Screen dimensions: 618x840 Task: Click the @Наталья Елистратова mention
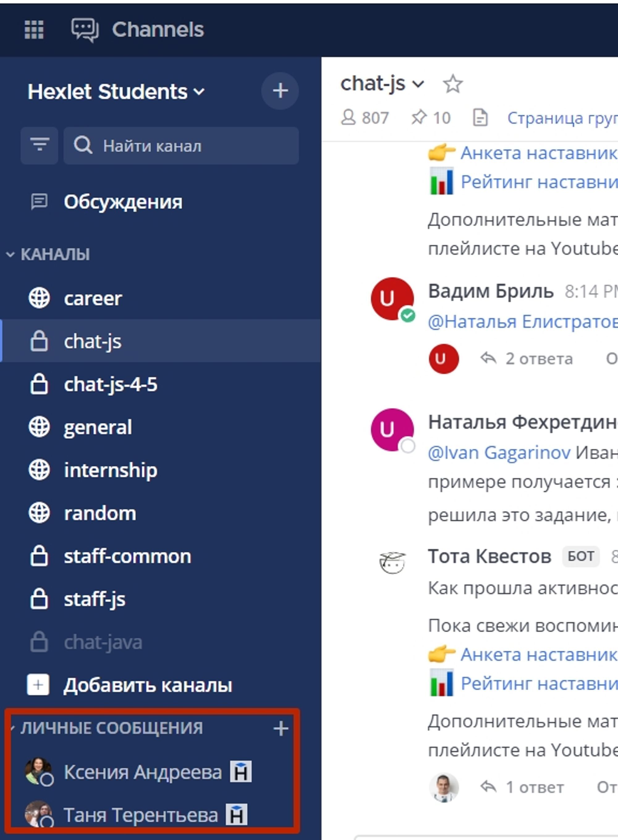pyautogui.click(x=523, y=321)
